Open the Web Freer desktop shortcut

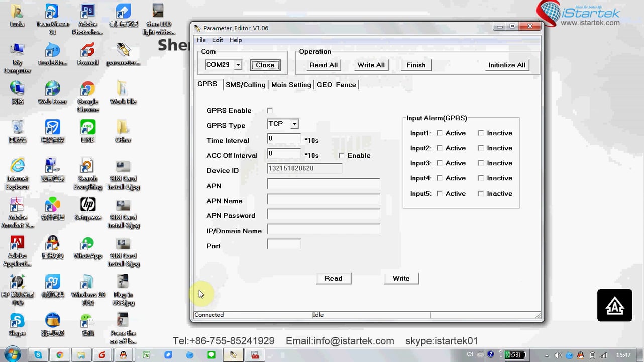pyautogui.click(x=52, y=92)
